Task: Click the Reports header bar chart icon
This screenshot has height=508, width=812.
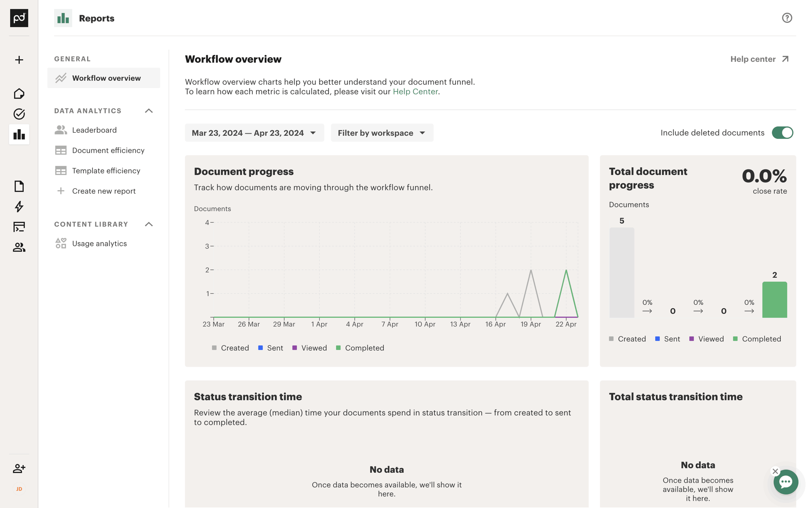Action: 63,18
